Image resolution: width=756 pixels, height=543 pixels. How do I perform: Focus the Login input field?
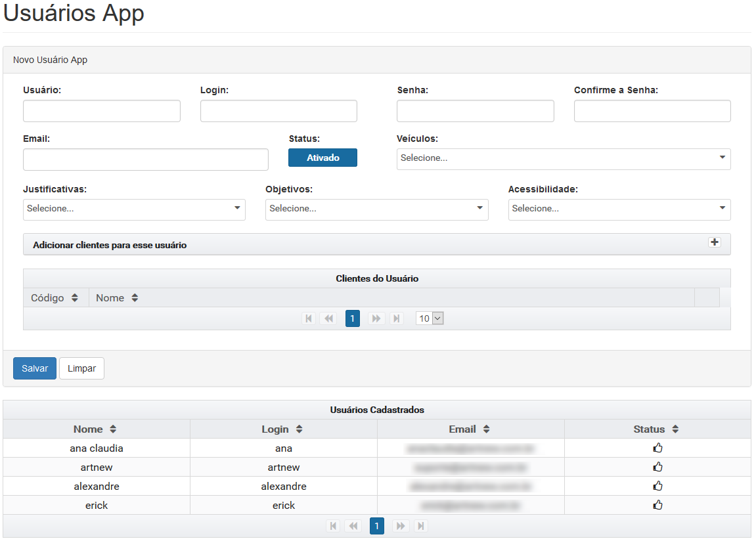(x=278, y=111)
